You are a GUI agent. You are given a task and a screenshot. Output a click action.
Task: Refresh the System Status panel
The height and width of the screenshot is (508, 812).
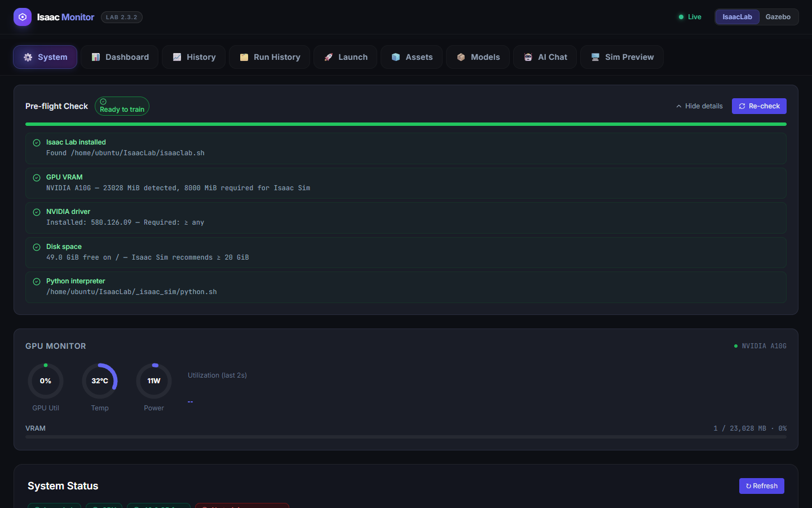(x=761, y=486)
